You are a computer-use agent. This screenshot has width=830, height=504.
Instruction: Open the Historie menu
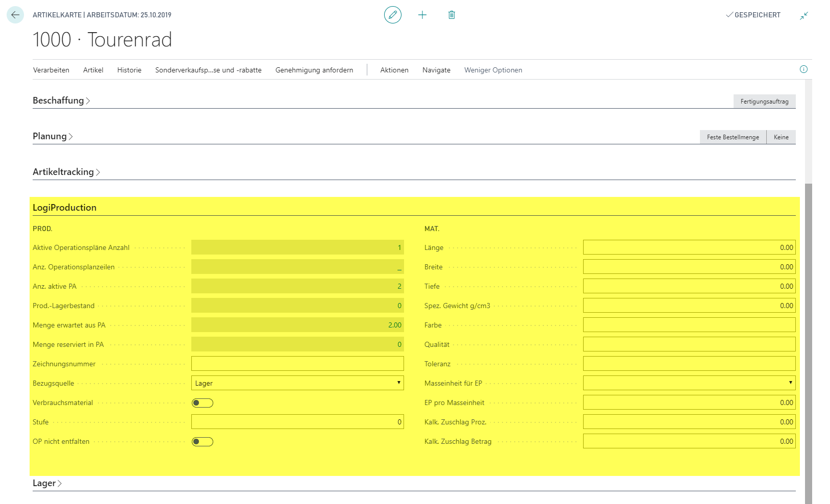coord(129,70)
